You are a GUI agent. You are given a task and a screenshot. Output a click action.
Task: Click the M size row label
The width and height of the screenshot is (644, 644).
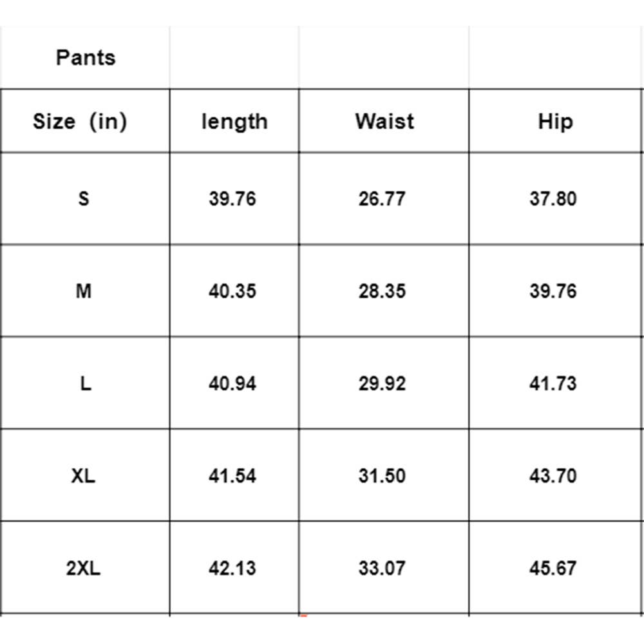click(84, 291)
